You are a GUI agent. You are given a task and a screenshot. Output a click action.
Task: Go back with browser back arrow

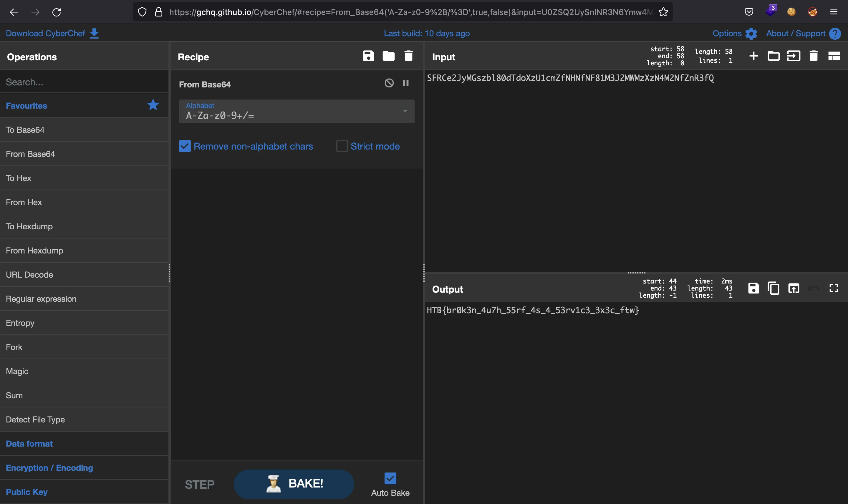point(14,12)
